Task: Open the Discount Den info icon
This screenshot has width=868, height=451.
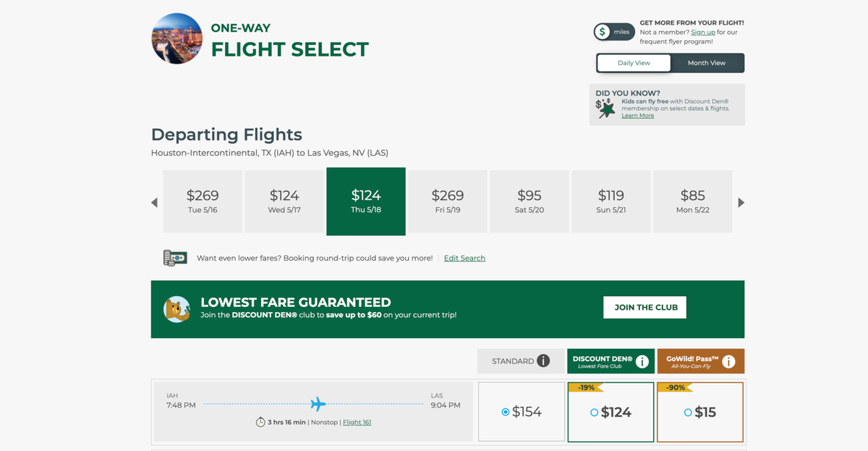Action: [x=642, y=361]
